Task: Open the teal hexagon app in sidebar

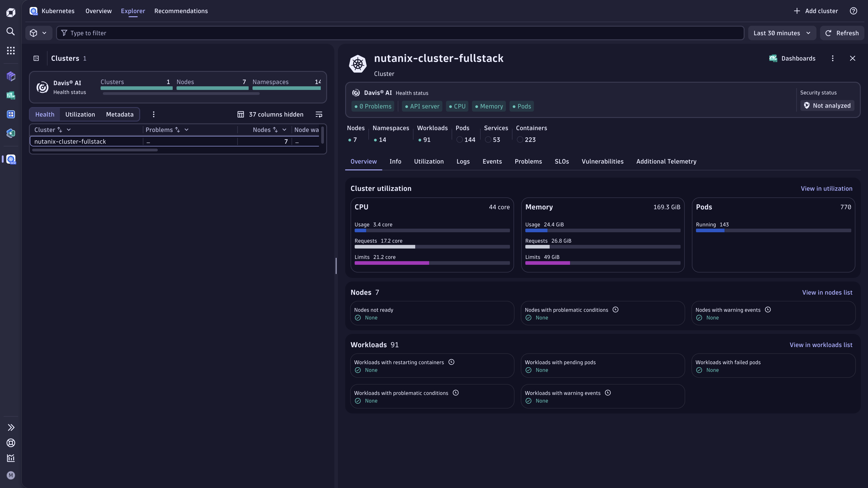Action: pos(11,133)
